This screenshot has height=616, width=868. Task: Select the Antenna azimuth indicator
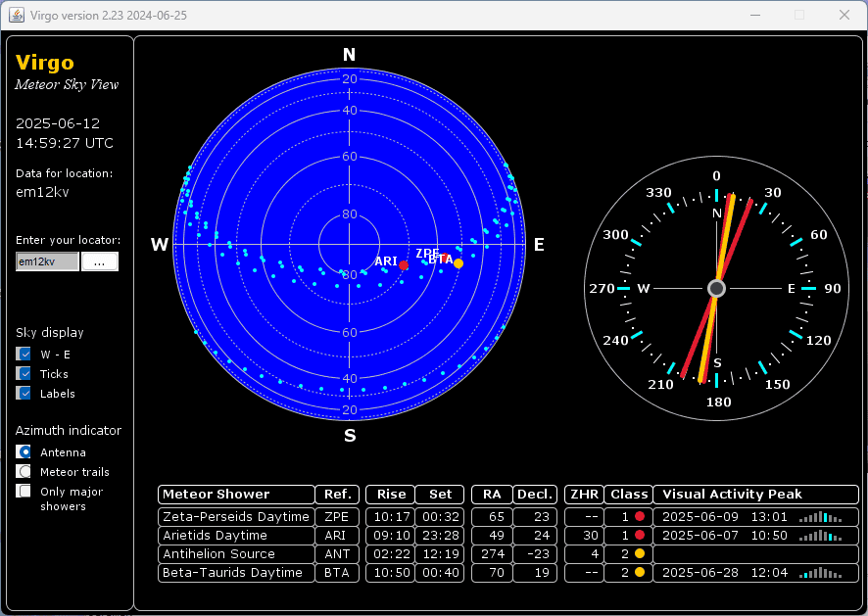pyautogui.click(x=24, y=452)
